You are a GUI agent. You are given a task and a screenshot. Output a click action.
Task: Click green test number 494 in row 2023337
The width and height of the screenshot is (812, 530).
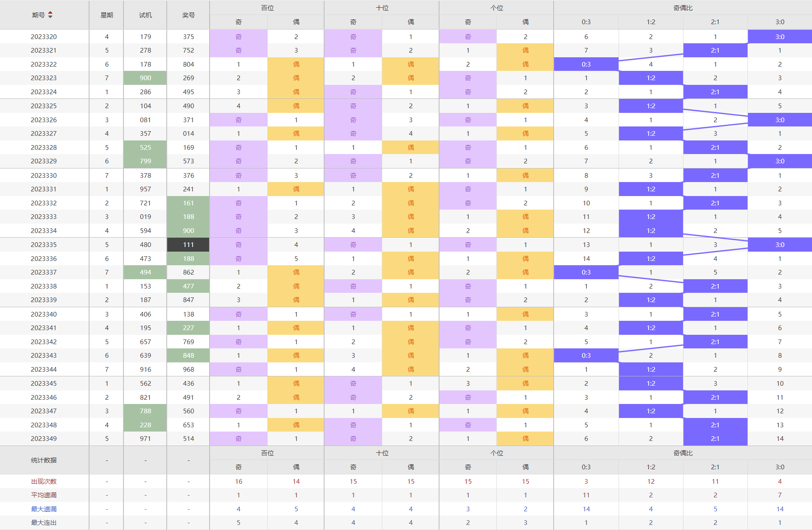tap(146, 272)
